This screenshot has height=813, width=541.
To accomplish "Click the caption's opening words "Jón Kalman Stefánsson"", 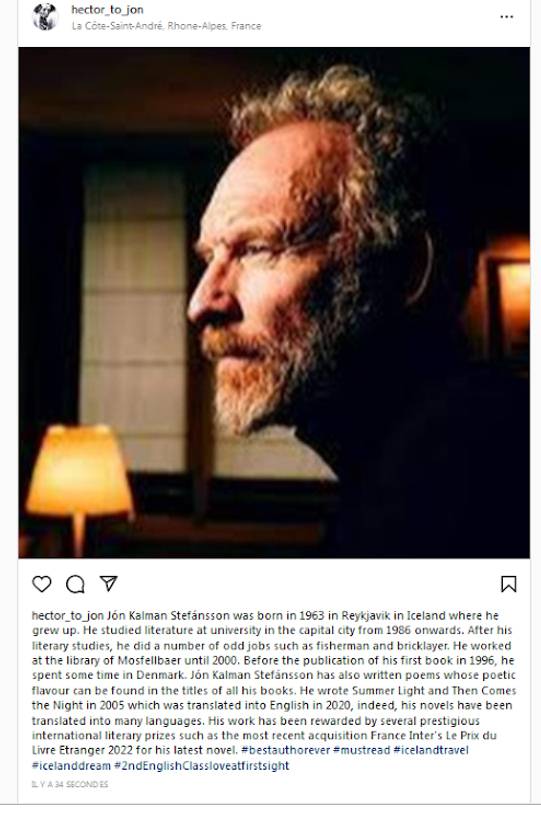I will [168, 615].
